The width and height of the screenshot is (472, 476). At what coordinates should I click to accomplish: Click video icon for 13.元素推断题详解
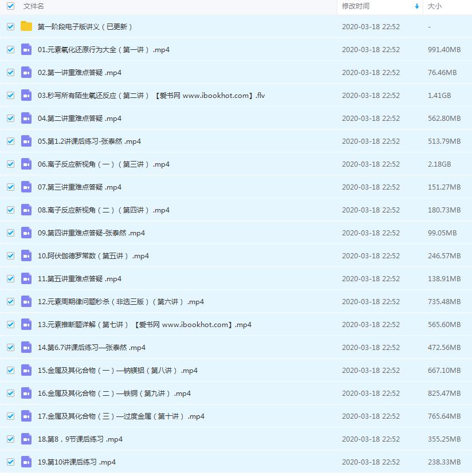[26, 325]
